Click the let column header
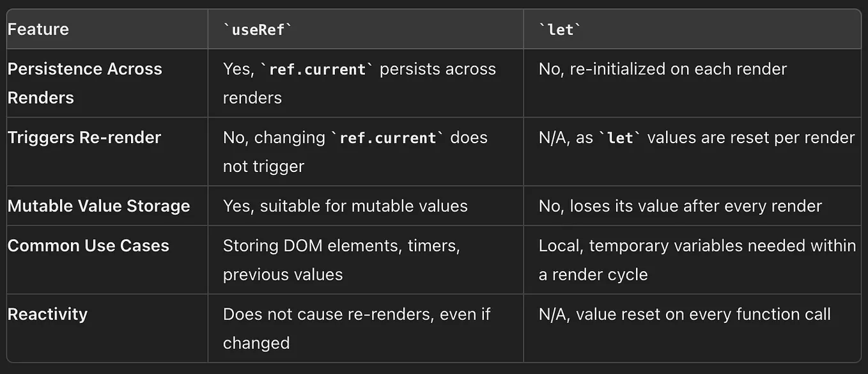The height and width of the screenshot is (374, 868). click(561, 29)
